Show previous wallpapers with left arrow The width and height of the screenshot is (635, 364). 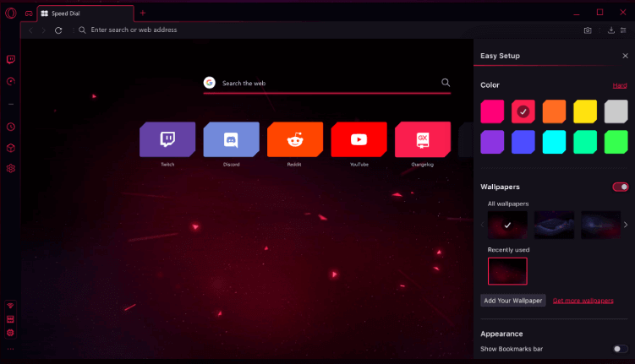(x=482, y=225)
